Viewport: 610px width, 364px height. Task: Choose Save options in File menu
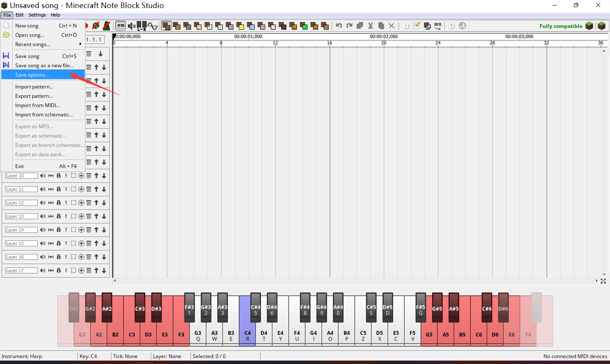coord(43,74)
